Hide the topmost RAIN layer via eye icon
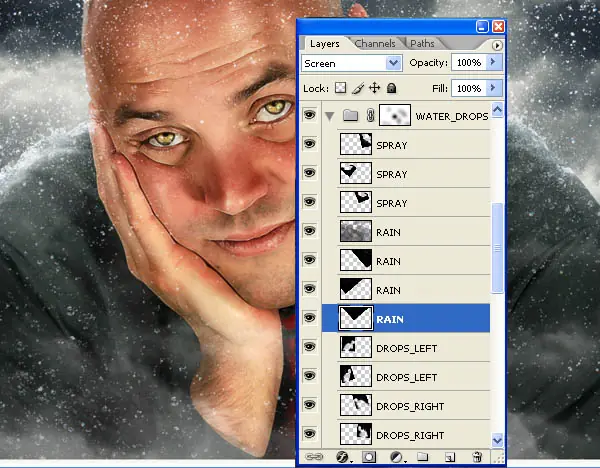This screenshot has height=468, width=600. point(310,231)
